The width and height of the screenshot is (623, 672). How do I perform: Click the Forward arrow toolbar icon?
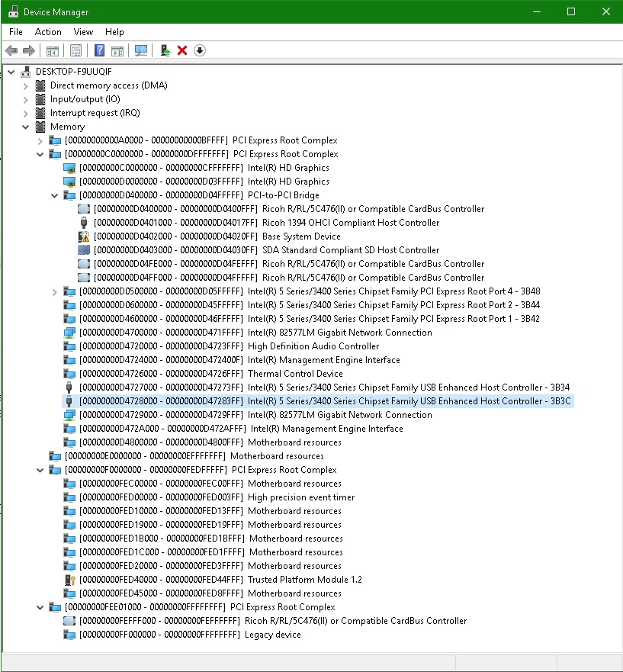[x=29, y=50]
